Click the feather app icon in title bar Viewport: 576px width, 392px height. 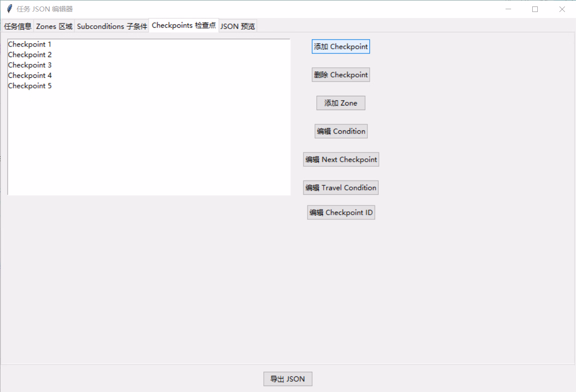(x=9, y=9)
